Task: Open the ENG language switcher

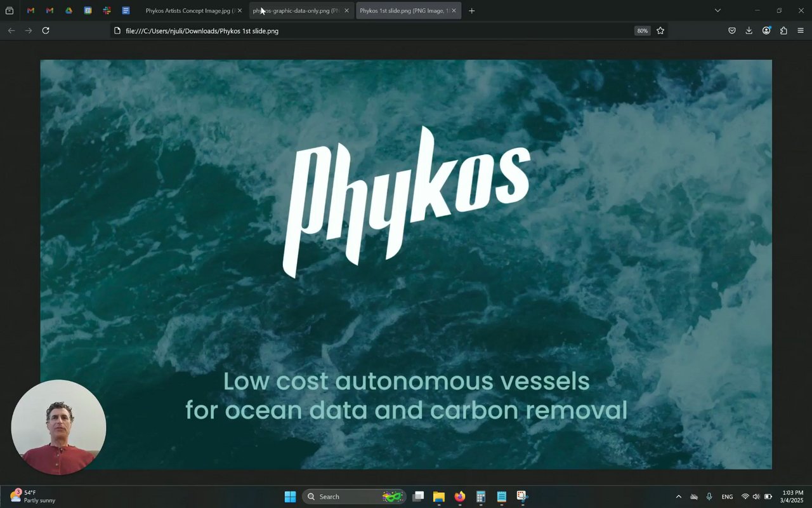Action: click(728, 497)
